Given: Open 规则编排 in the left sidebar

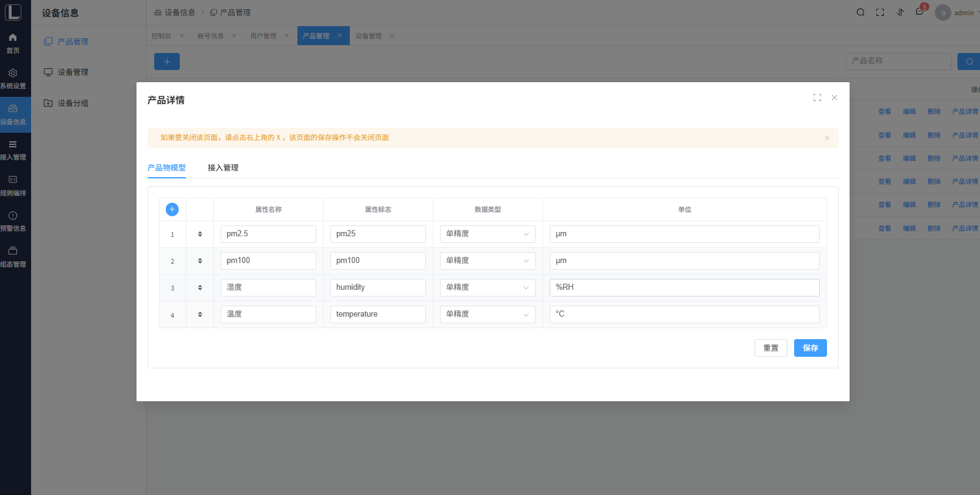Looking at the screenshot, I should point(13,186).
